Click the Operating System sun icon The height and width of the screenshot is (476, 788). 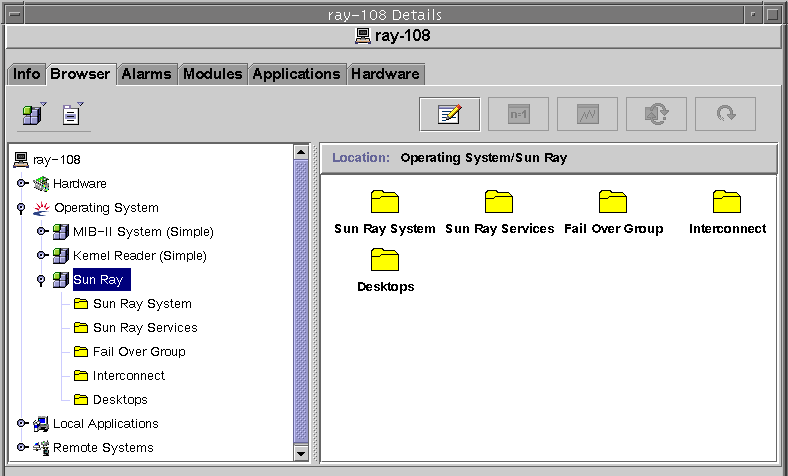click(x=41, y=208)
